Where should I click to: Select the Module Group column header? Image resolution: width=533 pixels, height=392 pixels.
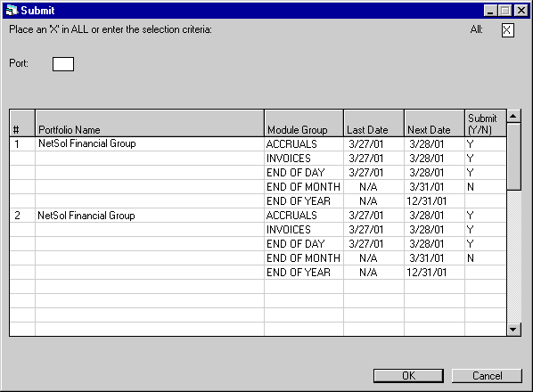pyautogui.click(x=304, y=123)
